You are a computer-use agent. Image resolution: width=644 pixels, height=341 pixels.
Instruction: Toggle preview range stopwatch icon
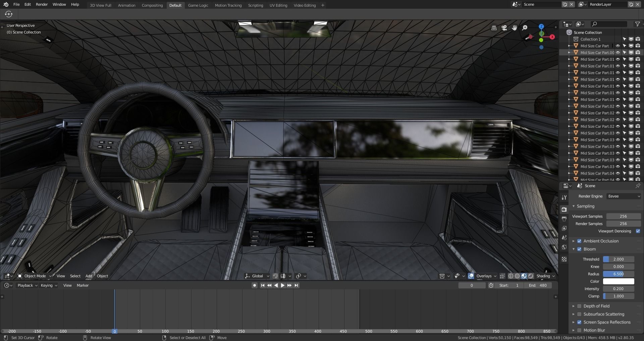491,285
